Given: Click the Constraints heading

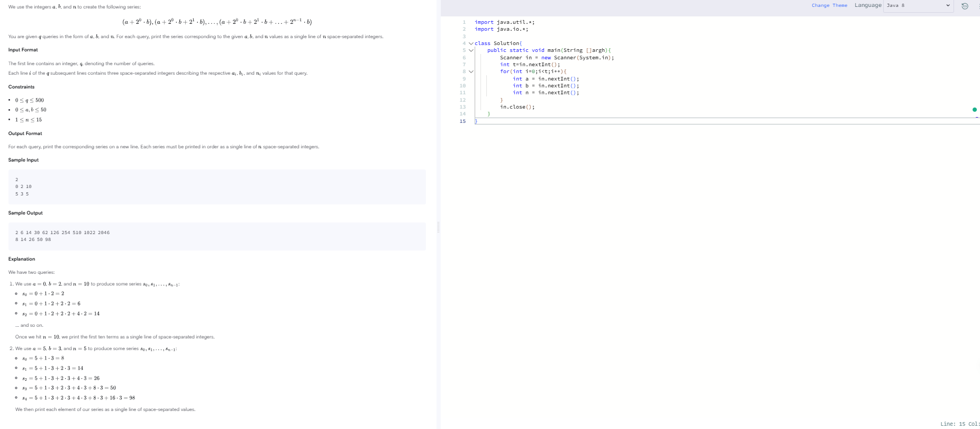Looking at the screenshot, I should pyautogui.click(x=21, y=87).
